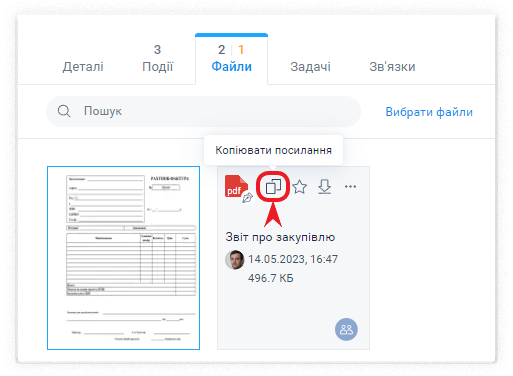Switch to the Деталі tab
513x376 pixels.
(83, 67)
